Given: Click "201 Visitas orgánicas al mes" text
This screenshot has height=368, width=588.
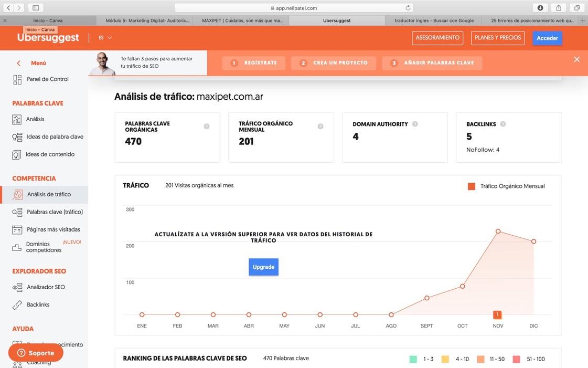Looking at the screenshot, I should coord(199,185).
